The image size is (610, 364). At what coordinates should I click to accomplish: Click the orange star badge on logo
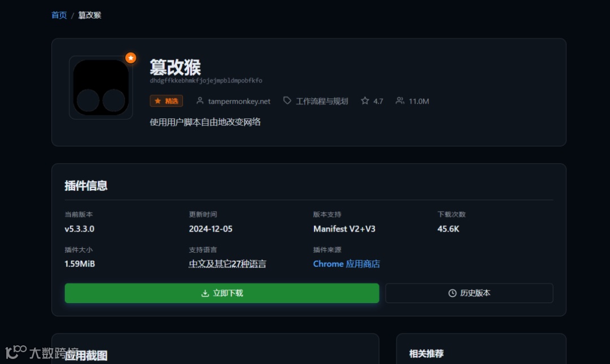click(x=130, y=58)
